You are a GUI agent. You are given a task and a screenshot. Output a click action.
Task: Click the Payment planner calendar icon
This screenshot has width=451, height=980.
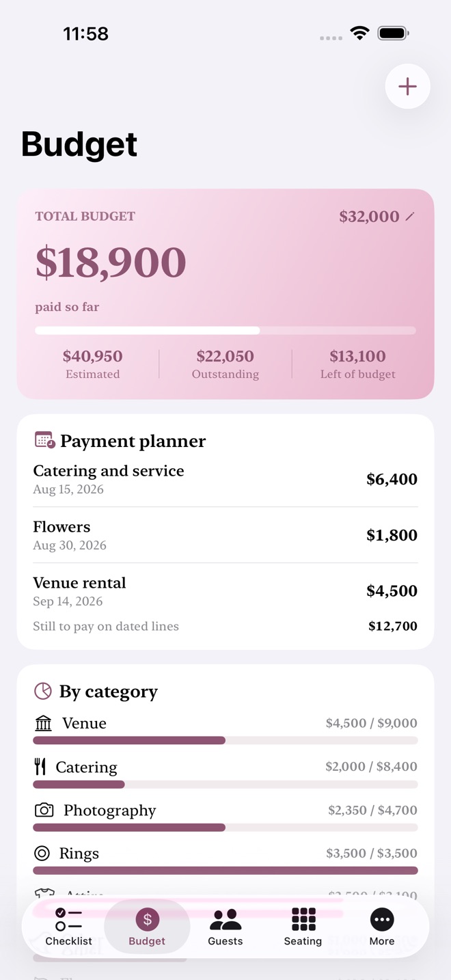[44, 440]
